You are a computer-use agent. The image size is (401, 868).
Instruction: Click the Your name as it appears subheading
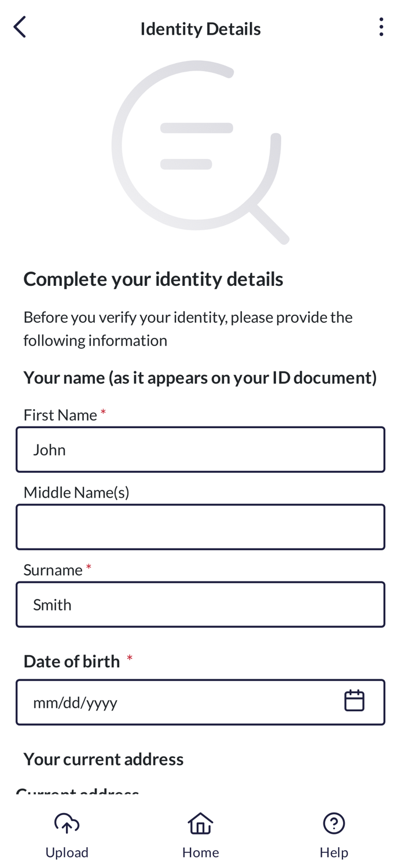pyautogui.click(x=200, y=378)
